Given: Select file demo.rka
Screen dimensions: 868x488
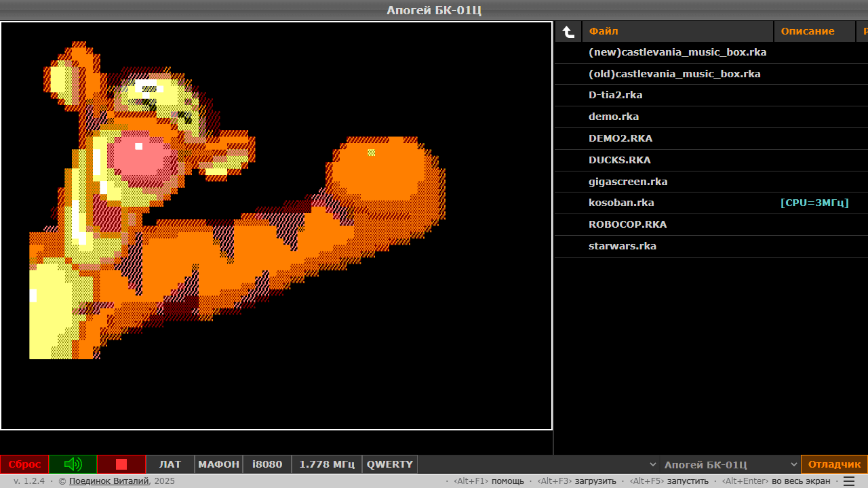Looking at the screenshot, I should pos(614,117).
